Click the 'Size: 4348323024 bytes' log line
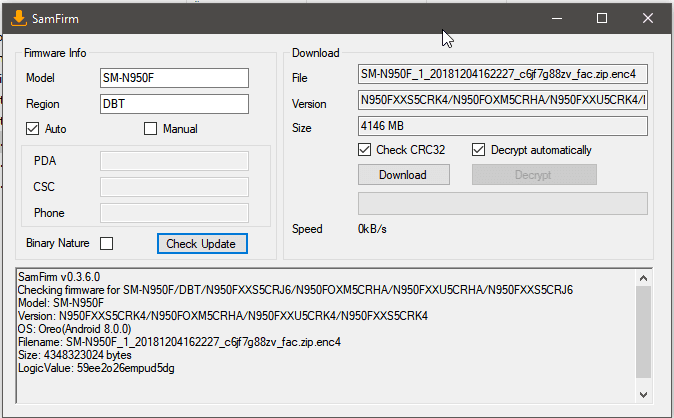The image size is (674, 418). pyautogui.click(x=74, y=355)
